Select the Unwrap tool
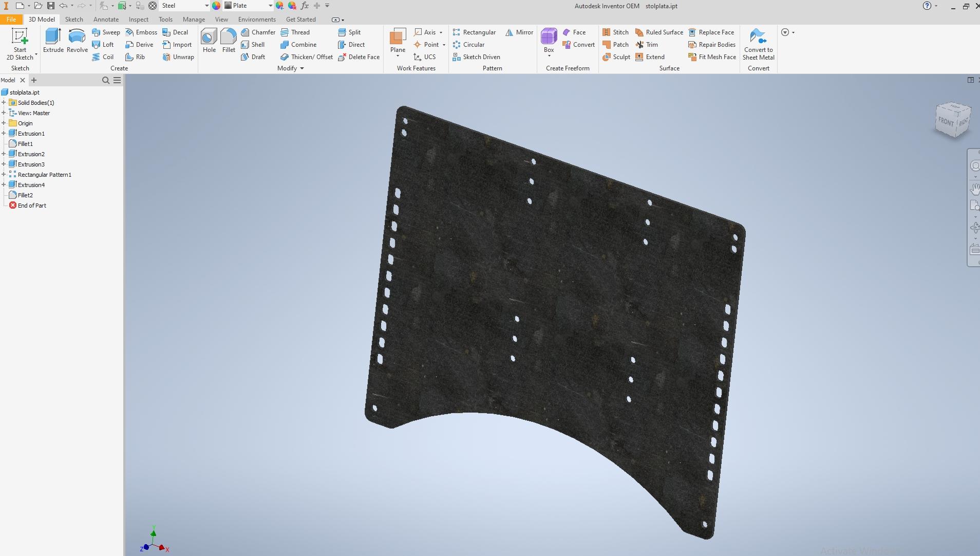980x556 pixels. pos(178,57)
